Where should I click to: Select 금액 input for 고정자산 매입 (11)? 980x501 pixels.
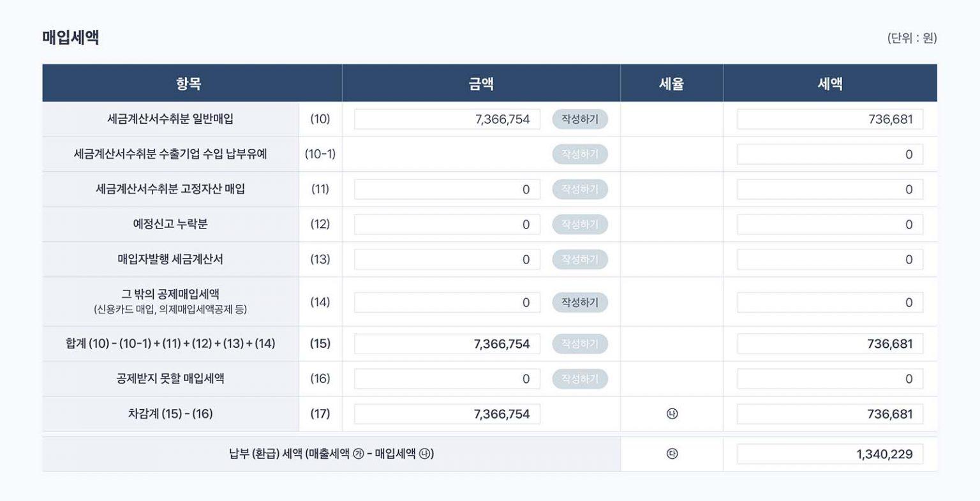(x=447, y=190)
